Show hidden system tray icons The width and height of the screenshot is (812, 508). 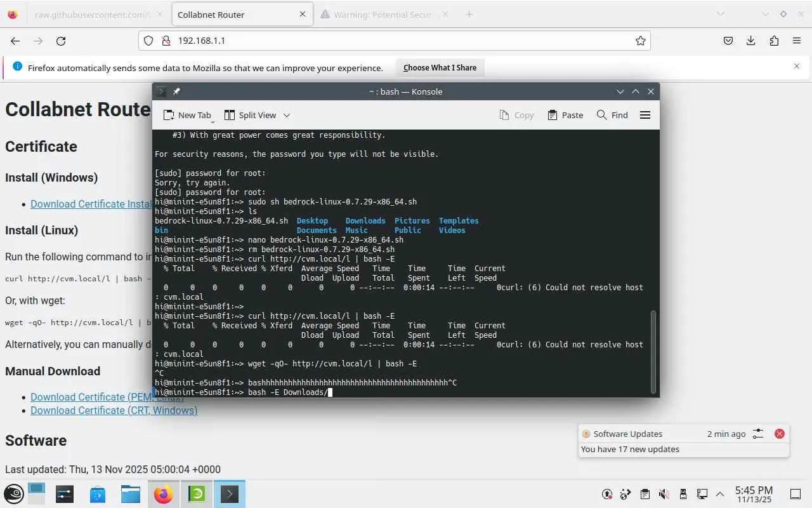[x=720, y=494]
